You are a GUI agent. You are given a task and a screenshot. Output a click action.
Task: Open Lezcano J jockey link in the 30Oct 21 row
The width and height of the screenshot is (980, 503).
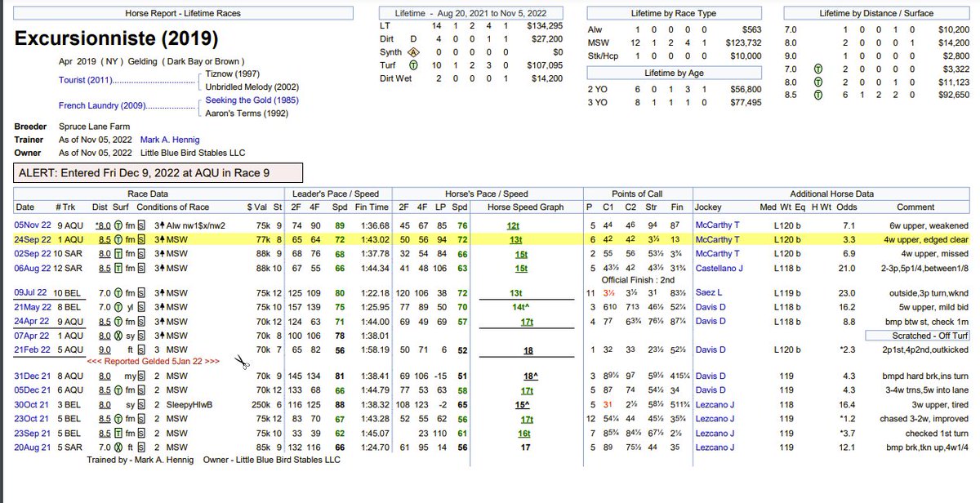pyautogui.click(x=715, y=405)
